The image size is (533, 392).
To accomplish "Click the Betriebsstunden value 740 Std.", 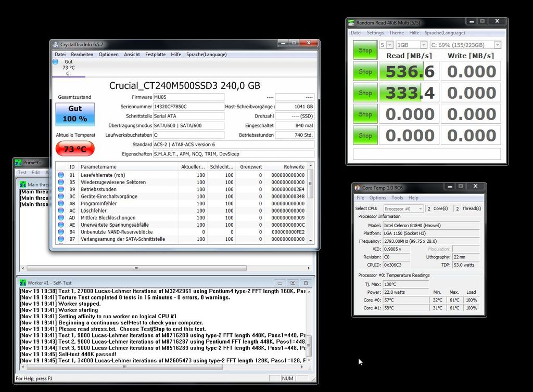I will coord(295,135).
